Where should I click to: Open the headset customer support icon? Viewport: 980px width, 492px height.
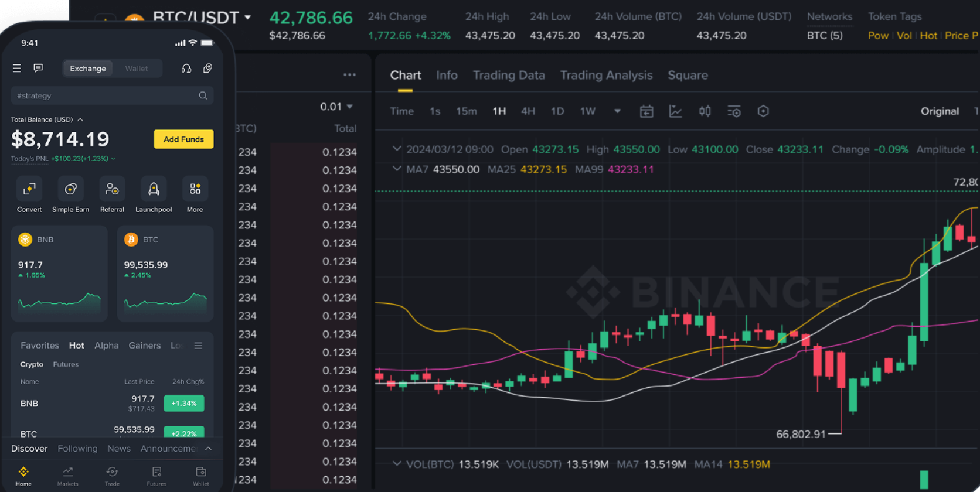coord(186,69)
